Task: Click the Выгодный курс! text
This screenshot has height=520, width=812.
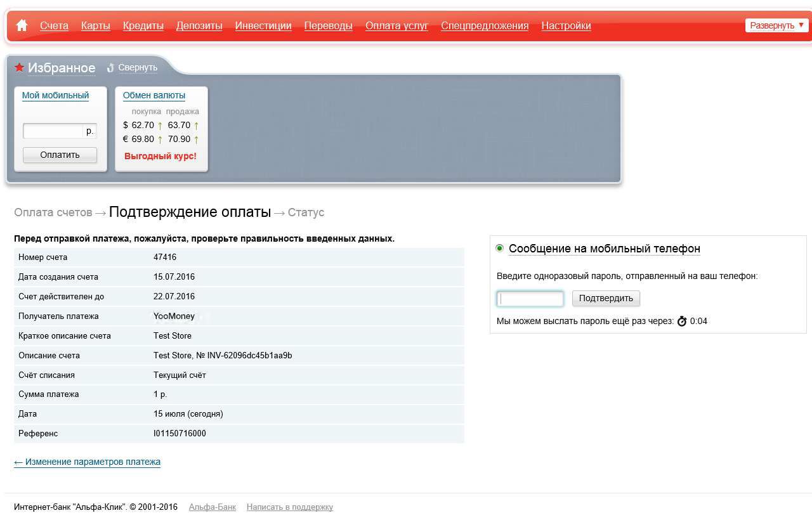Action: (160, 156)
